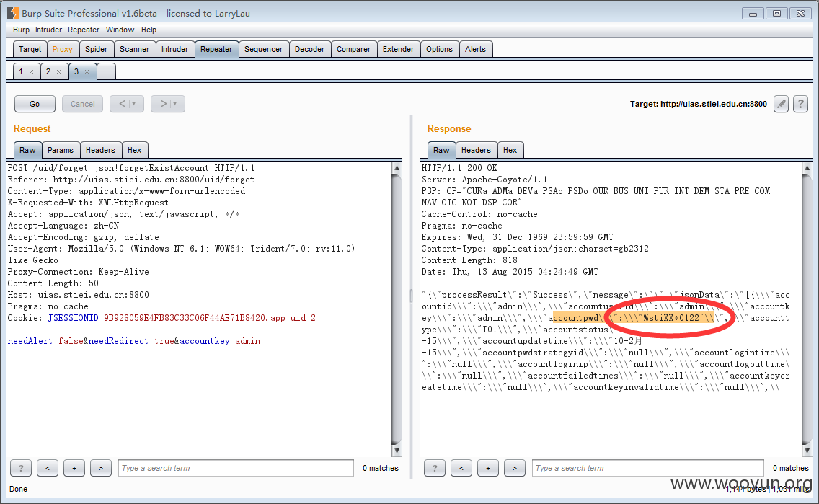
Task: Open the new Repeater tab '...' button
Action: tap(105, 71)
